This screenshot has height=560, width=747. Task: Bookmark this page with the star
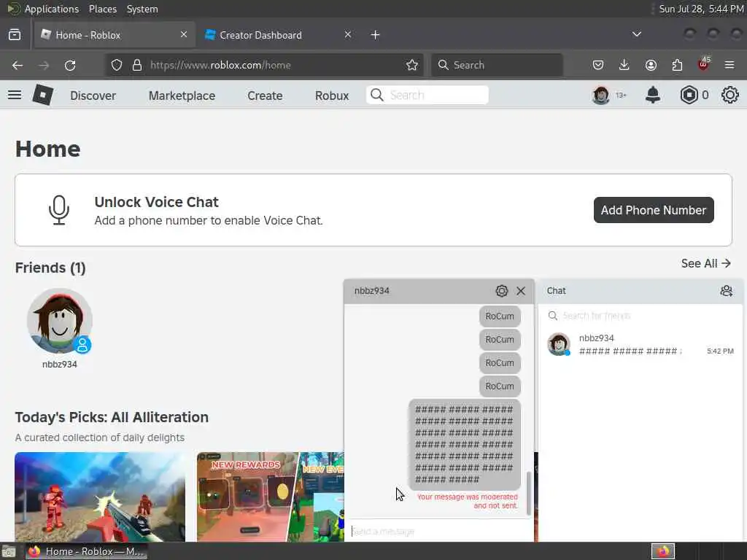coord(412,65)
